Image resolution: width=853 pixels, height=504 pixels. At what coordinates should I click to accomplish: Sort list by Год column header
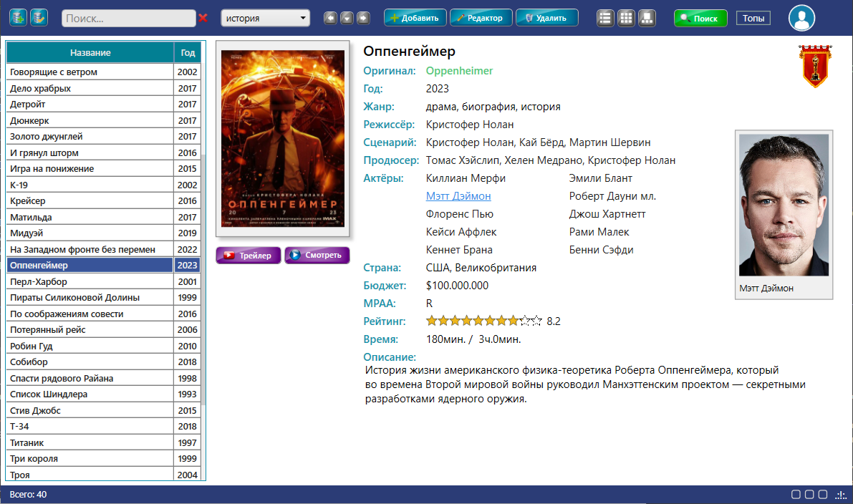(188, 53)
